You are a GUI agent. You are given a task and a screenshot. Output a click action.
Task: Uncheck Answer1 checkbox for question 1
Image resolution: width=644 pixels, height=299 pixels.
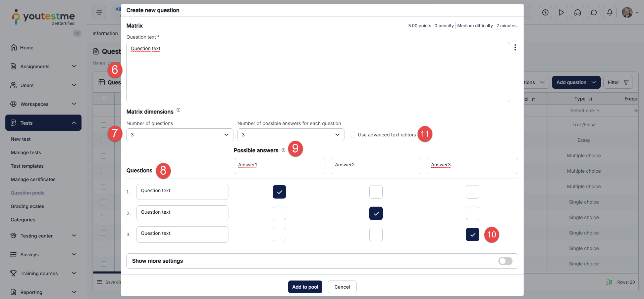tap(279, 192)
